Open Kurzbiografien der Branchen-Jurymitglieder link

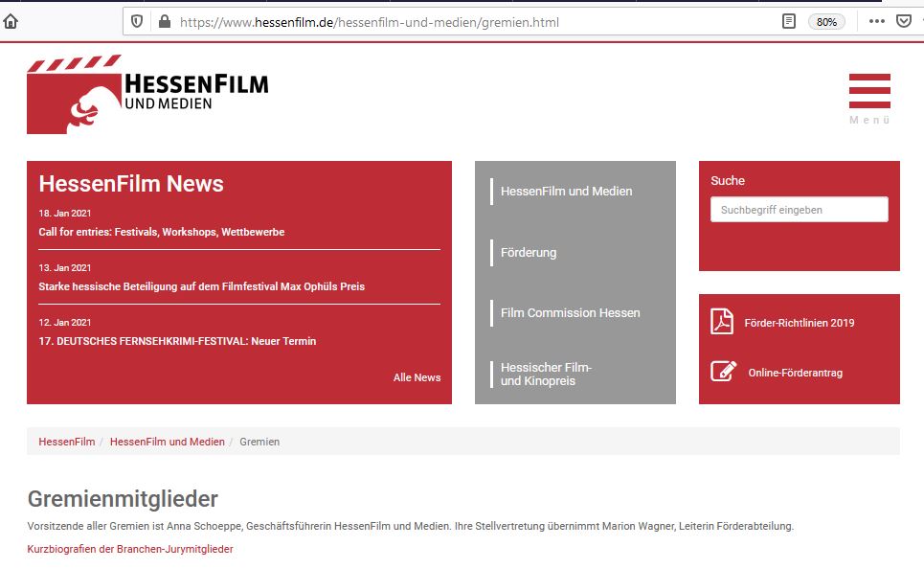click(130, 549)
